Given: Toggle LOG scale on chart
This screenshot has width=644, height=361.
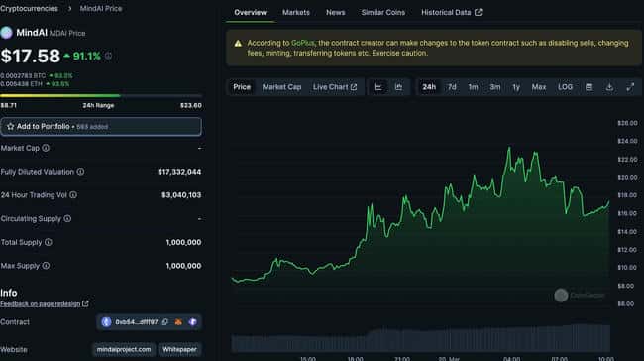Looking at the screenshot, I should point(565,87).
